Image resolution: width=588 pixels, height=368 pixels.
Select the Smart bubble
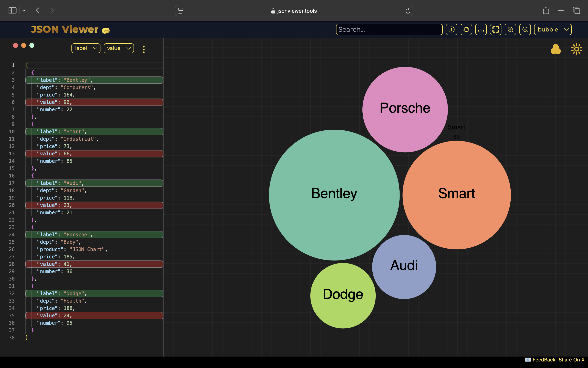[x=457, y=195]
